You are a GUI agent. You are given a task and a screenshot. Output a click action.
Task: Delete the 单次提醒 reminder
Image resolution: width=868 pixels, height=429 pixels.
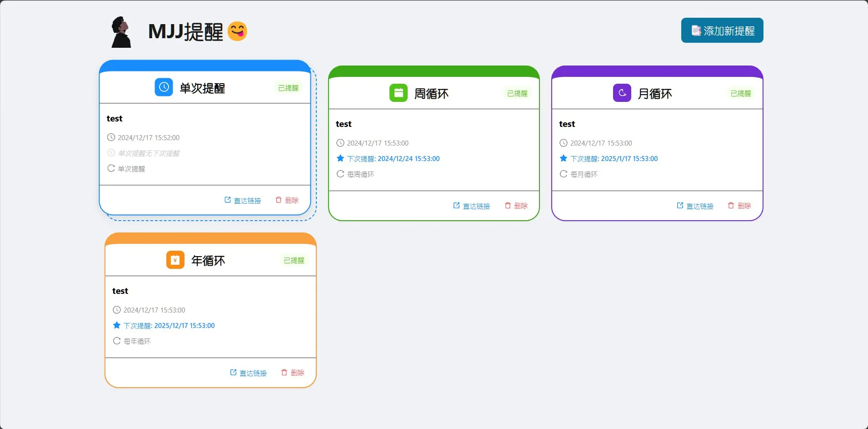click(x=287, y=200)
